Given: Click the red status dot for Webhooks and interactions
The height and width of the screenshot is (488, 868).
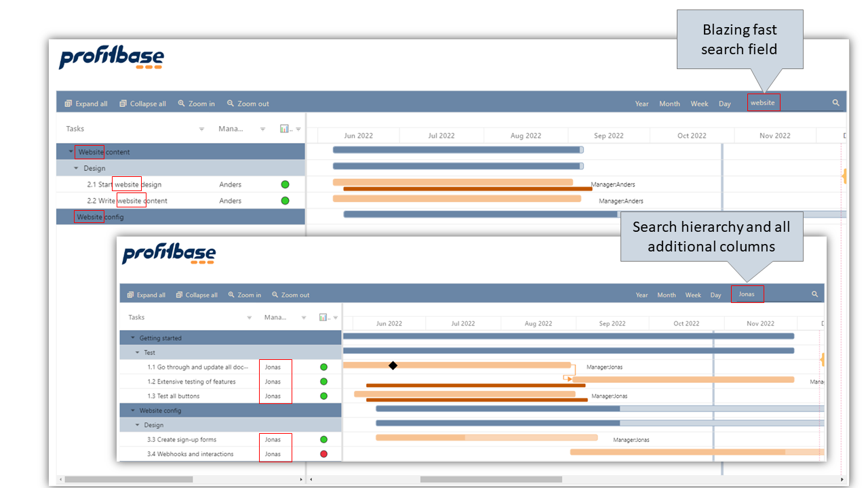Looking at the screenshot, I should coord(323,454).
